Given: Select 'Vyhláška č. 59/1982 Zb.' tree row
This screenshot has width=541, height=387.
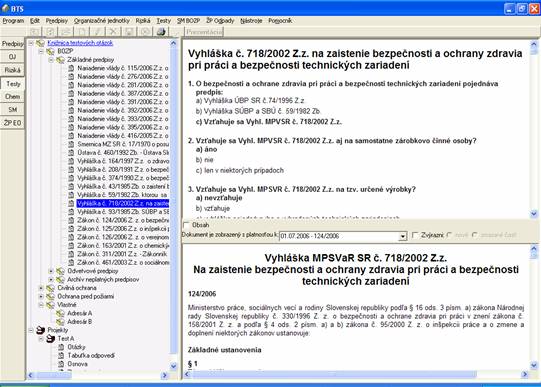Looking at the screenshot, I should click(x=123, y=195).
